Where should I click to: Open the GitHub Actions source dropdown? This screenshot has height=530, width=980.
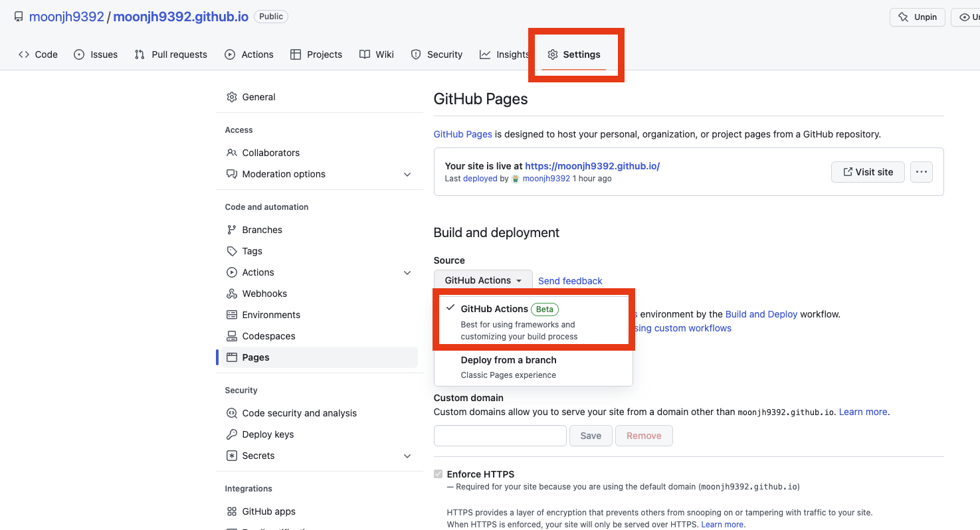pos(483,280)
